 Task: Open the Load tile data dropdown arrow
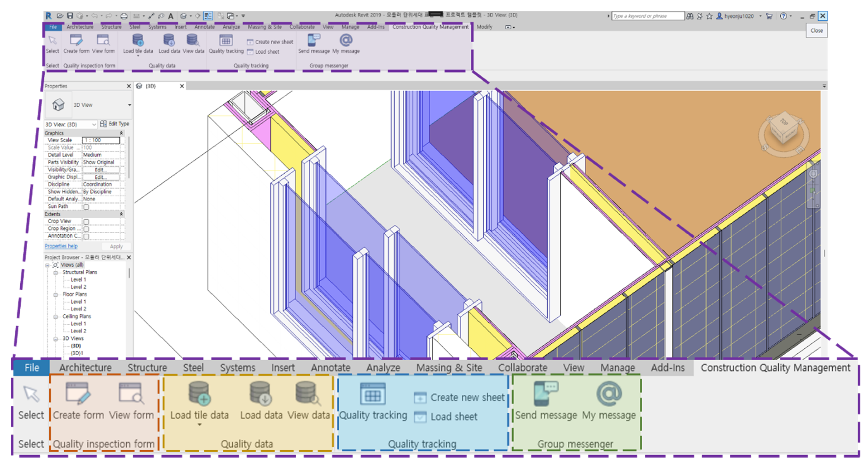click(138, 56)
